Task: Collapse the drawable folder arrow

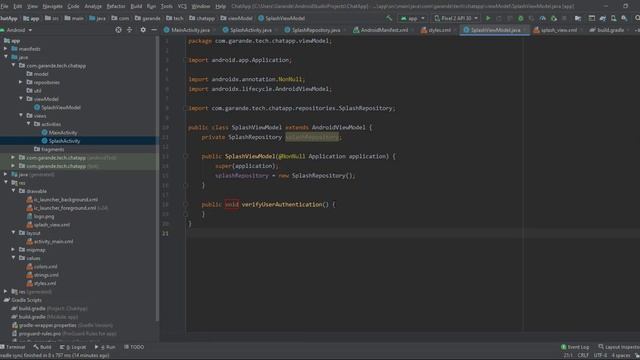Action: pos(13,191)
